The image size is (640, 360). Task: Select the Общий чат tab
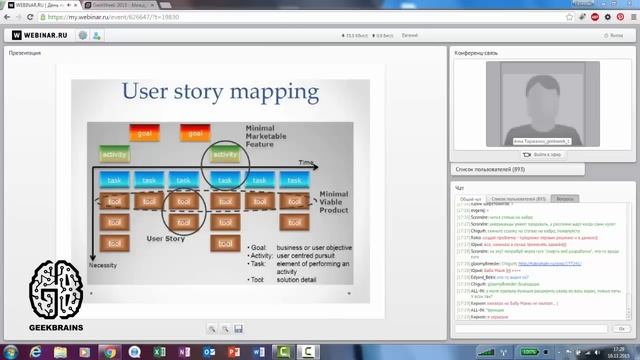tap(470, 199)
